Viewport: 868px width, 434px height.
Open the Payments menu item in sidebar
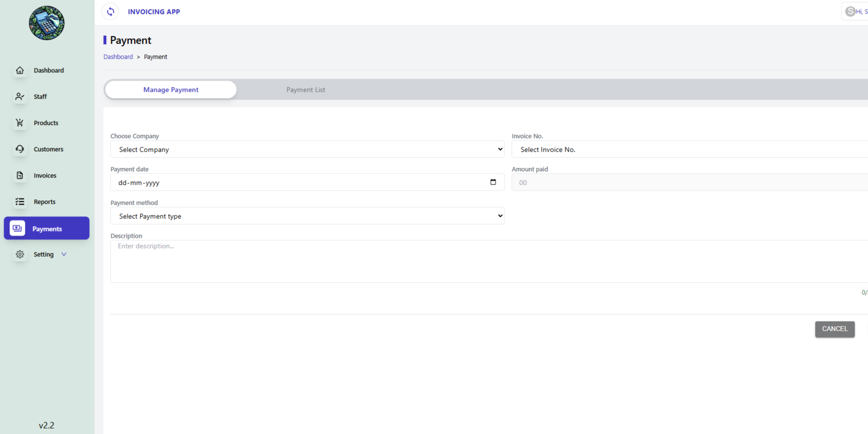coord(47,229)
